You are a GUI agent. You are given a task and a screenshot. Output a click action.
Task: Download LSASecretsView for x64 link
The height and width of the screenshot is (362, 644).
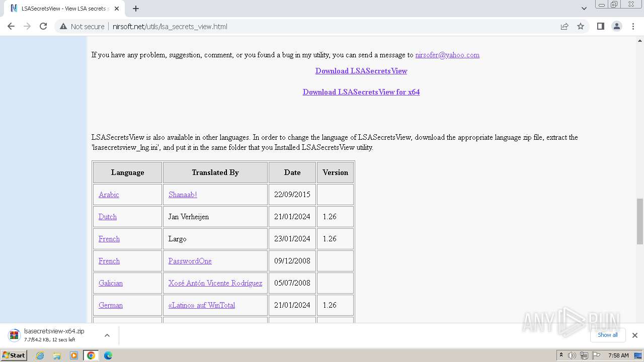361,92
